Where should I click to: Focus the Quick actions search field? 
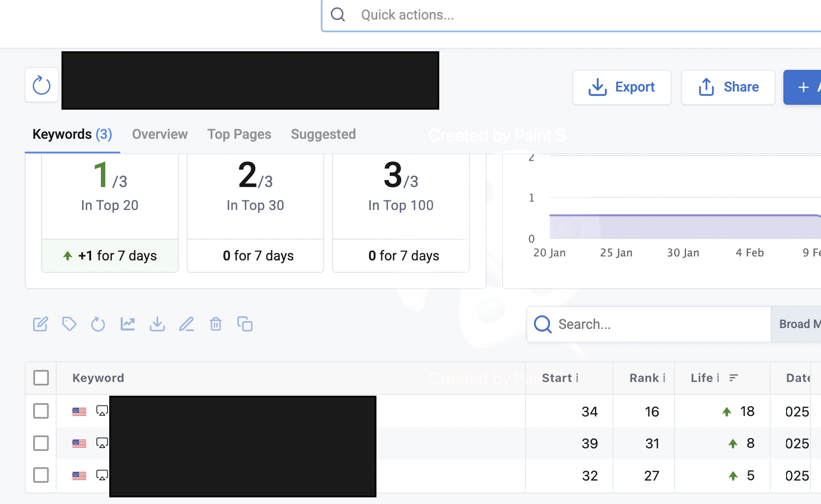pos(571,15)
